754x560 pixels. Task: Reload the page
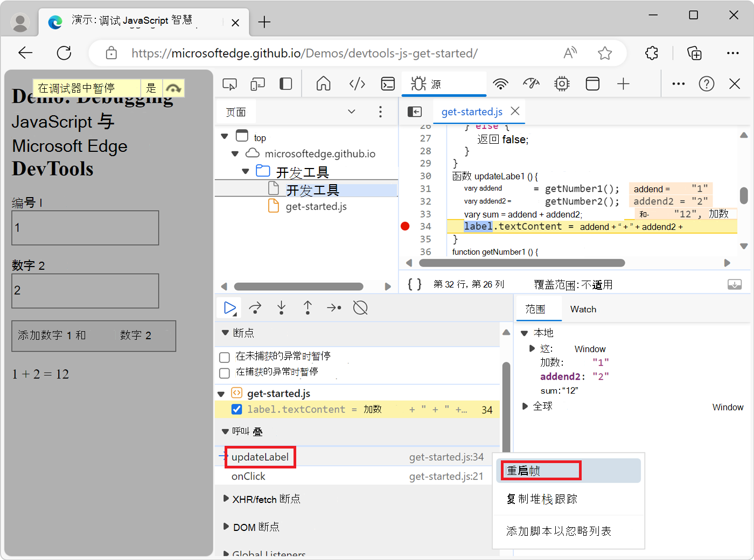coord(64,53)
